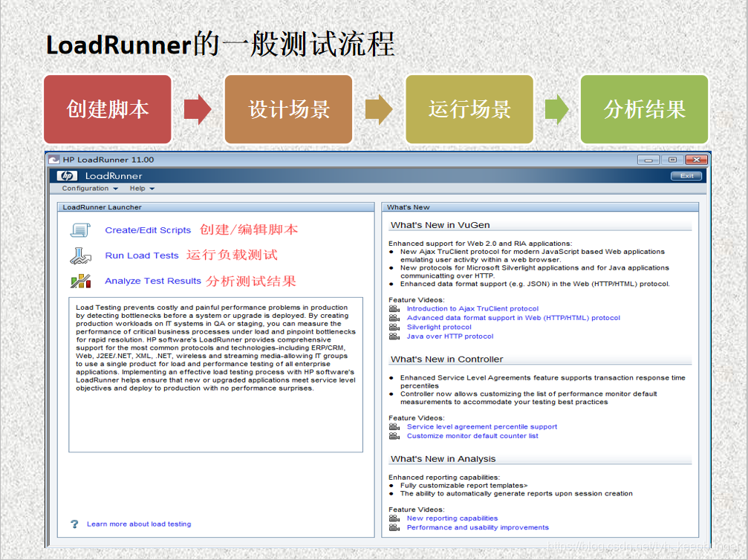
Task: Click 'Fully customizable report templates' bullet text
Action: coord(464,485)
